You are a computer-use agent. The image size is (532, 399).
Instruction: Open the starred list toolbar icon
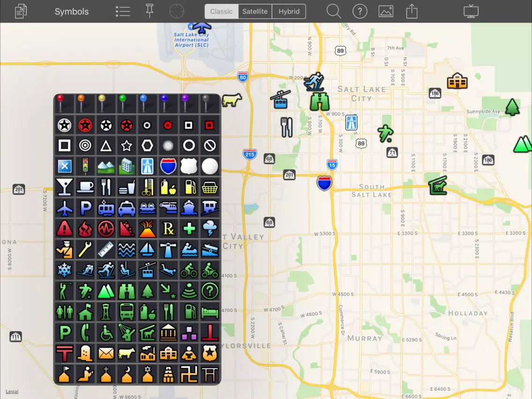[123, 12]
